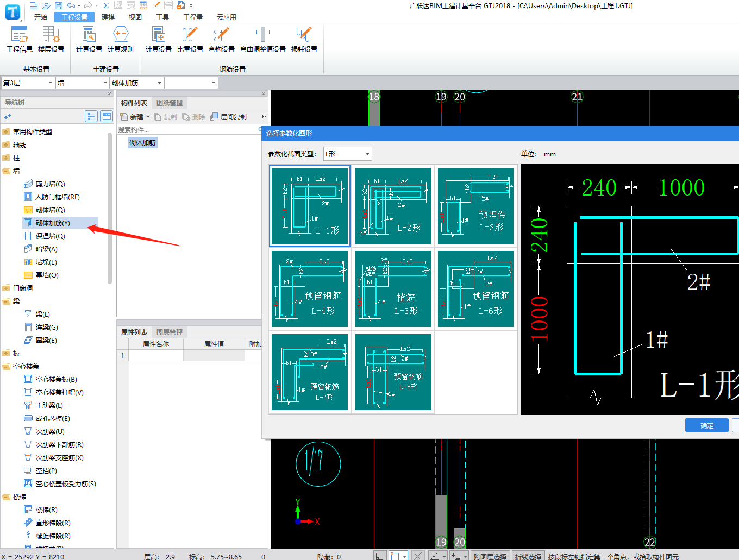The width and height of the screenshot is (739, 560).
Task: Open 参数化截面类型 L形 dropdown
Action: (x=348, y=154)
